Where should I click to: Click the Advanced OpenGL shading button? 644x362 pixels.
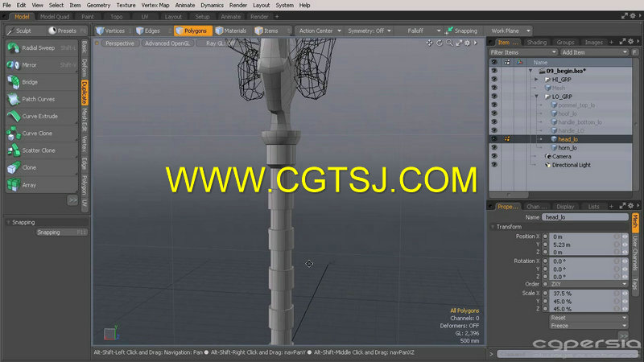pos(167,43)
